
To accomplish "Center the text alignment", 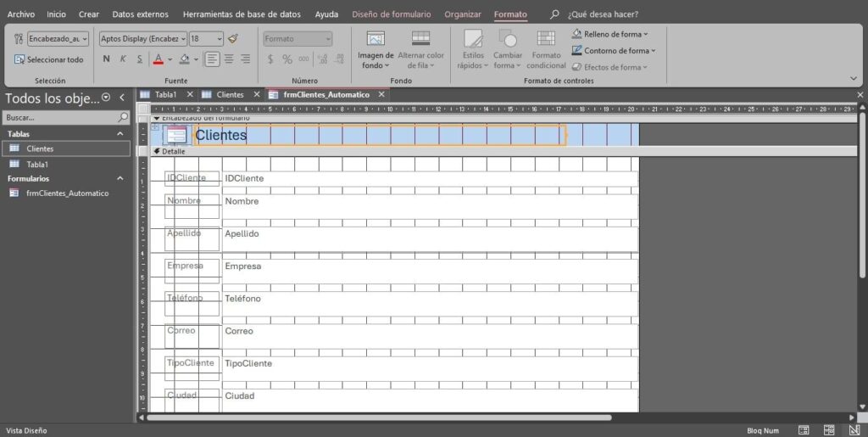I will pyautogui.click(x=229, y=59).
